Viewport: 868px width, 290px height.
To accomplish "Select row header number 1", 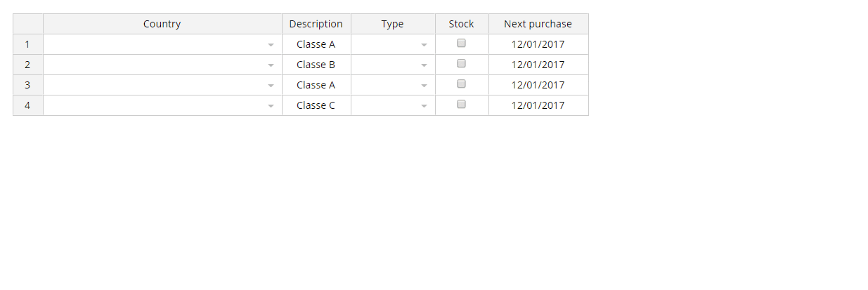I will (x=28, y=44).
